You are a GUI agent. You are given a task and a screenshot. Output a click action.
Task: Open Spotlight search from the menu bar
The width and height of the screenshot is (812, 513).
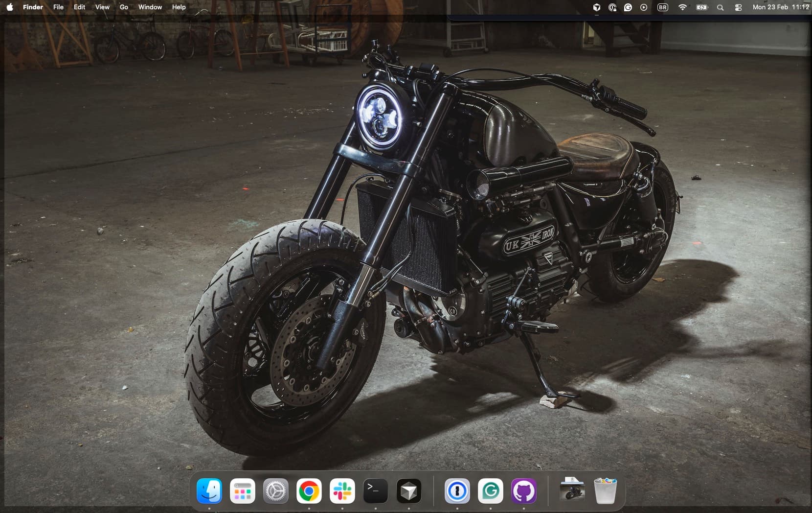[720, 7]
